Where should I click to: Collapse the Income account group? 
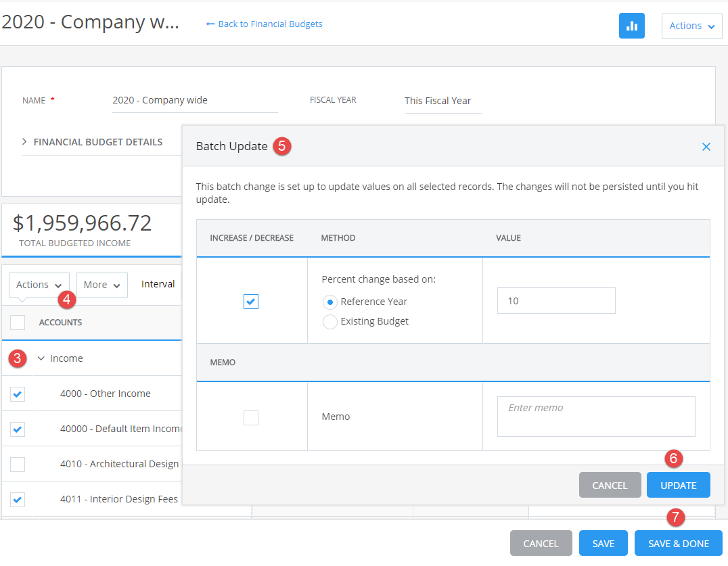pyautogui.click(x=41, y=358)
